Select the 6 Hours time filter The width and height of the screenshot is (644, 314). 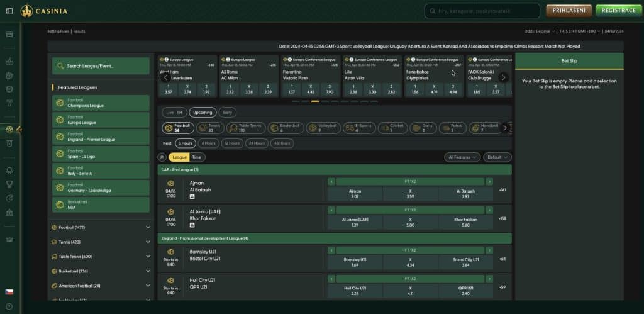coord(209,143)
